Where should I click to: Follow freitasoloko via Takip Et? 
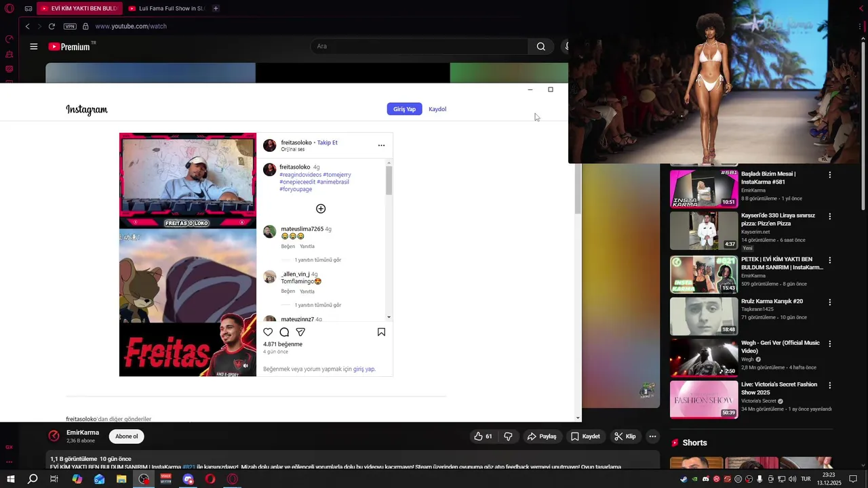click(x=327, y=142)
